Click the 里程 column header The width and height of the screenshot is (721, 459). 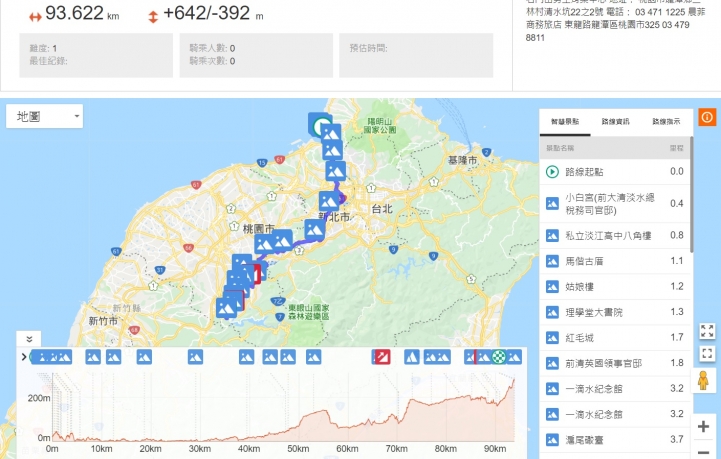pyautogui.click(x=676, y=148)
